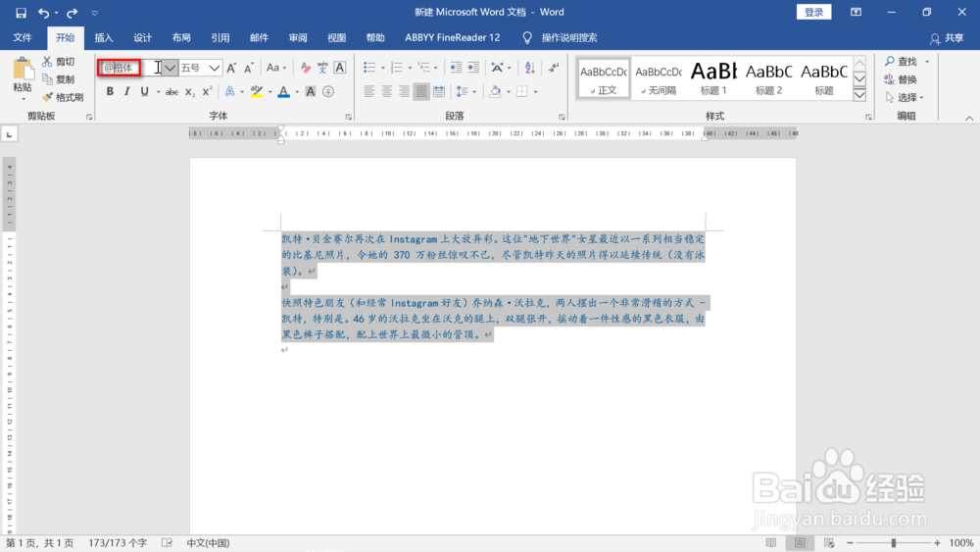Sort selected text A-Z
980x552 pixels.
click(x=530, y=68)
